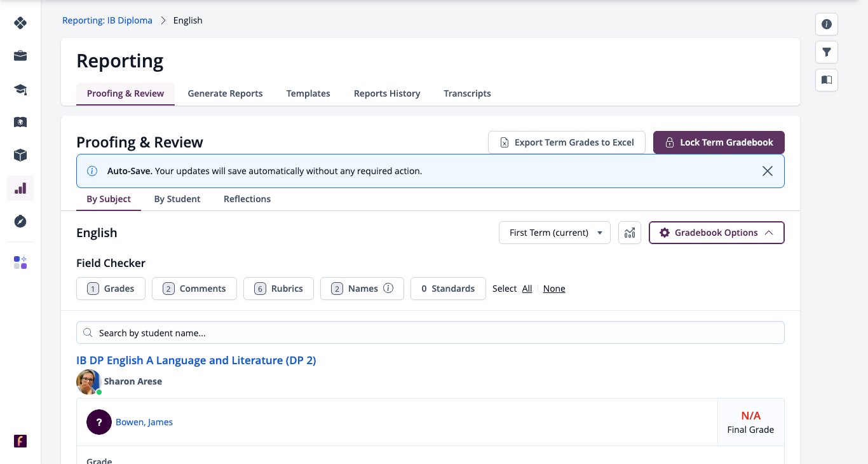Switch to the By Student tab
The width and height of the screenshot is (868, 464).
pos(177,199)
